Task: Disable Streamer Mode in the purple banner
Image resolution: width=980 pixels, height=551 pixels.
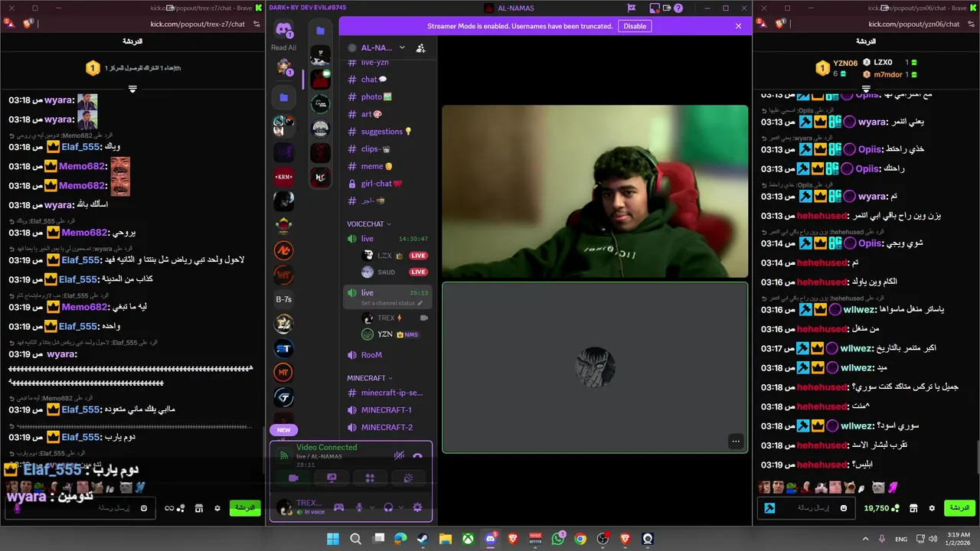Action: [635, 26]
